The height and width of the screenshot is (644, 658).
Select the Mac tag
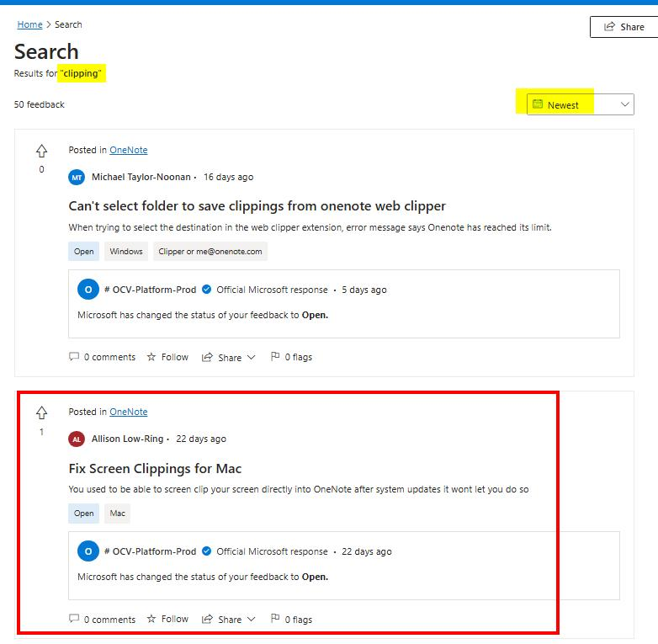coord(118,514)
